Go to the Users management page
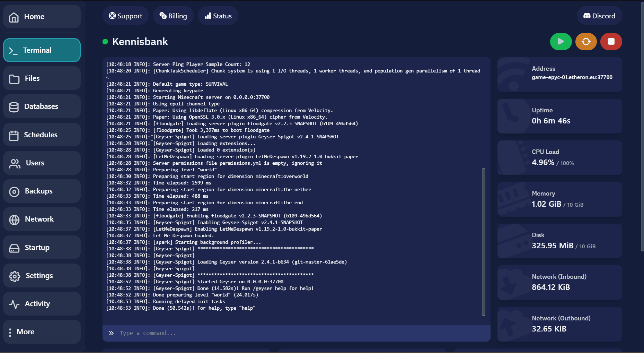Viewport: 644px width, 353px height. click(42, 163)
